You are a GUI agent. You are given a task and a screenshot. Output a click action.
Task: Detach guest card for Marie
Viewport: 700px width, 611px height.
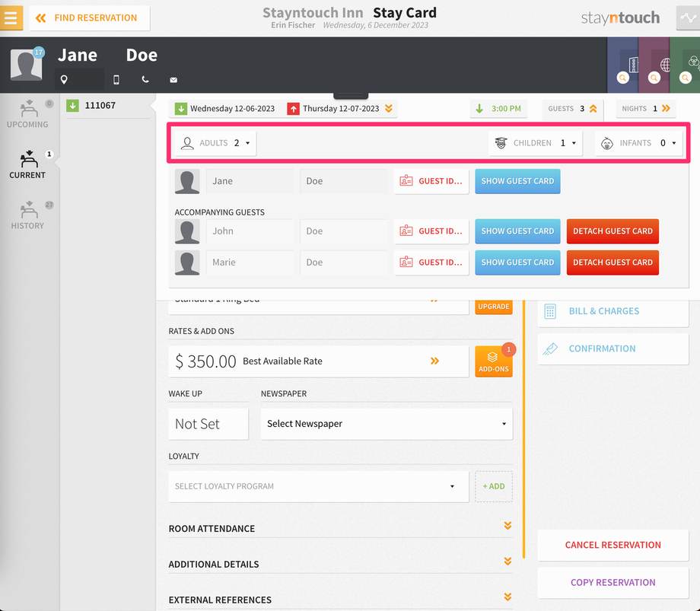[612, 263]
